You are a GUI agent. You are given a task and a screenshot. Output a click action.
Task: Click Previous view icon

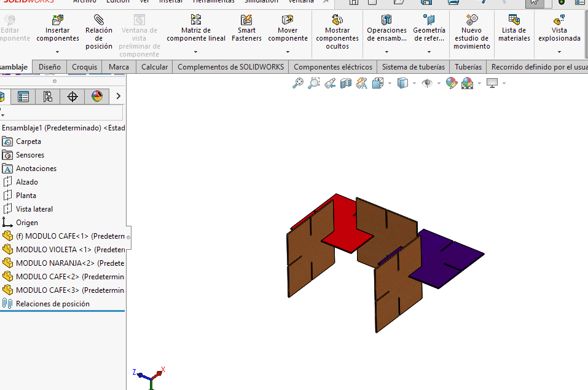tap(330, 83)
